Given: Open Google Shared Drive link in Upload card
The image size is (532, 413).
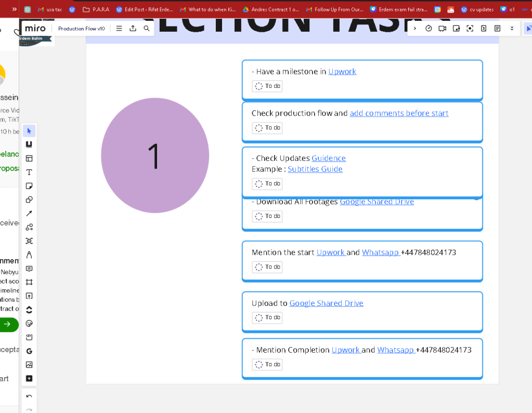Looking at the screenshot, I should click(x=326, y=303).
